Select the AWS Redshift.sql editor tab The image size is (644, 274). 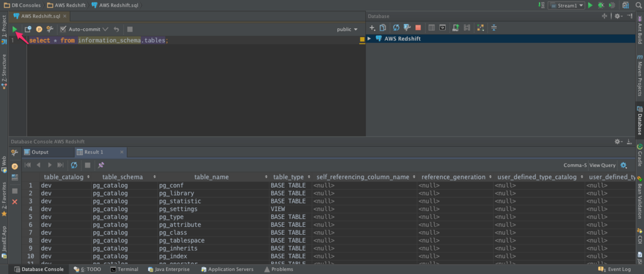point(40,16)
